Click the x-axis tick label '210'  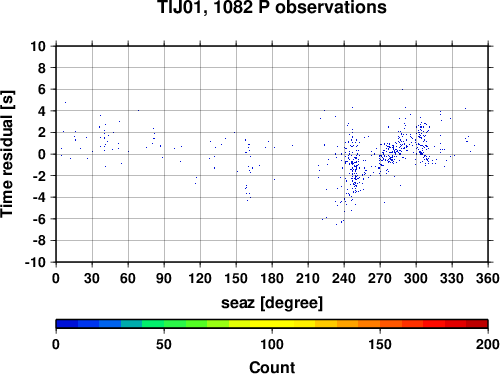[308, 278]
